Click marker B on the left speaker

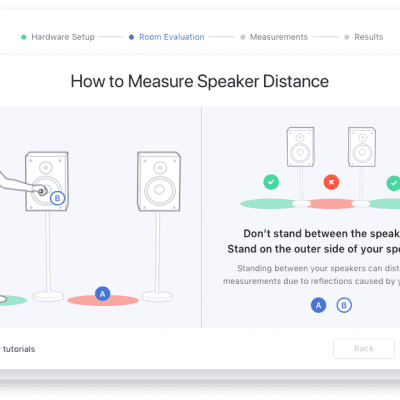tap(58, 198)
